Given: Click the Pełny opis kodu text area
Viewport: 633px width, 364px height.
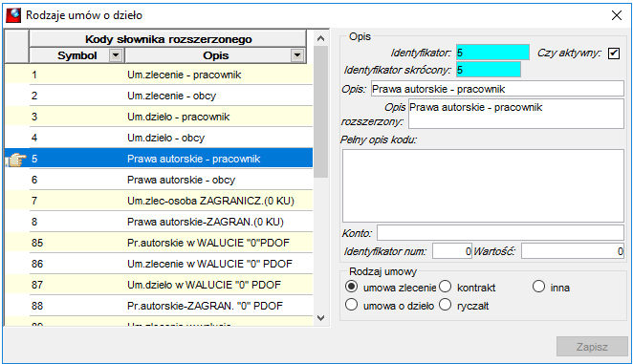Looking at the screenshot, I should [x=483, y=185].
